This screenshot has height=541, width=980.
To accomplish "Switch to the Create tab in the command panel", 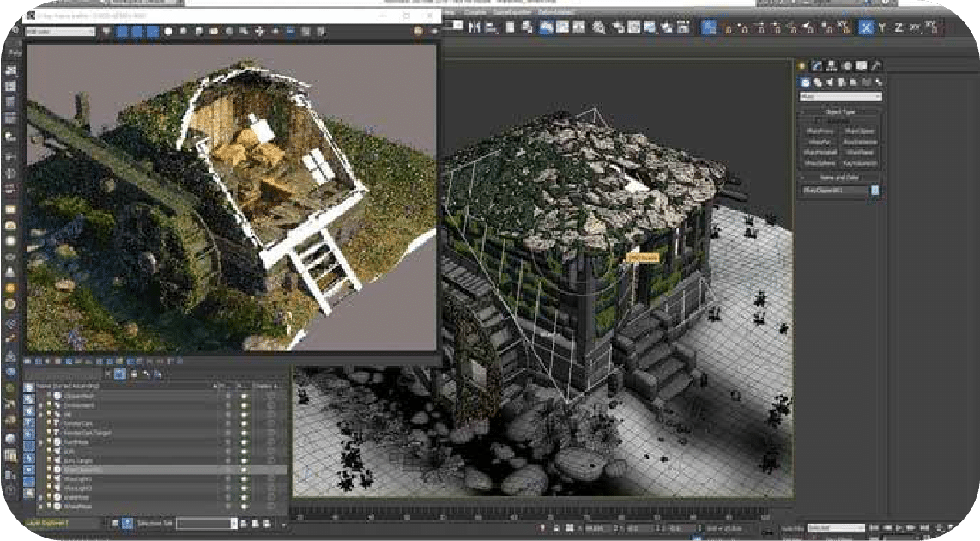I will coord(802,65).
